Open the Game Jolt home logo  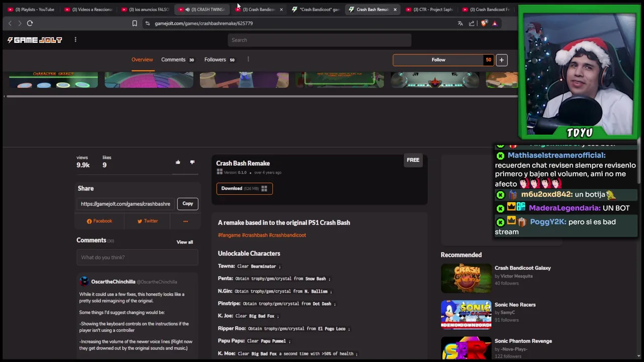tap(35, 40)
